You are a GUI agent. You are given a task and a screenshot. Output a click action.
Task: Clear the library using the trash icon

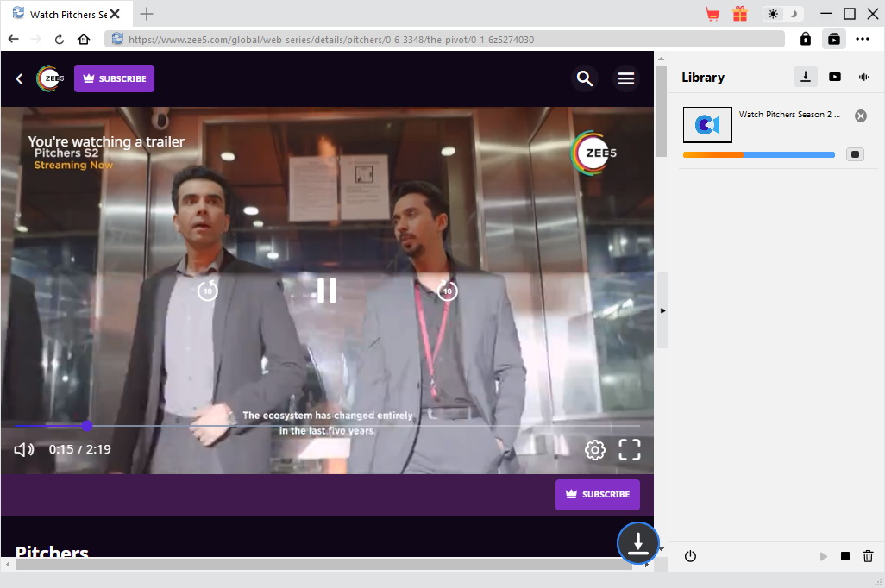point(868,556)
